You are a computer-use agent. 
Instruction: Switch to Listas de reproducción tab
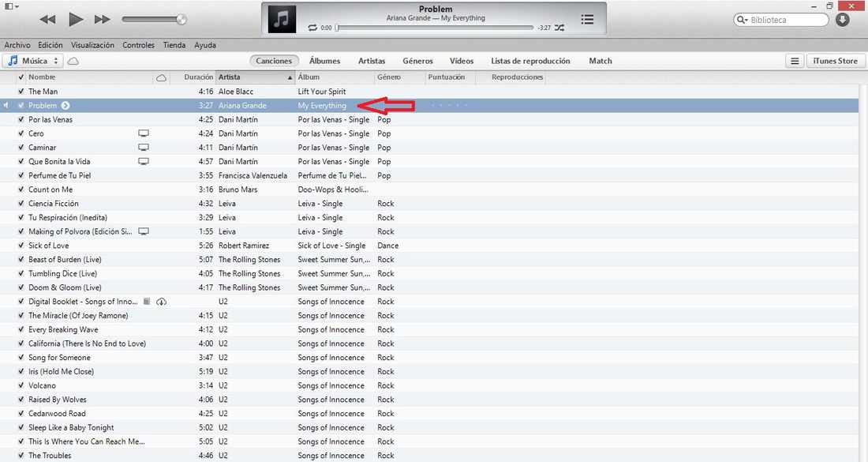point(530,61)
